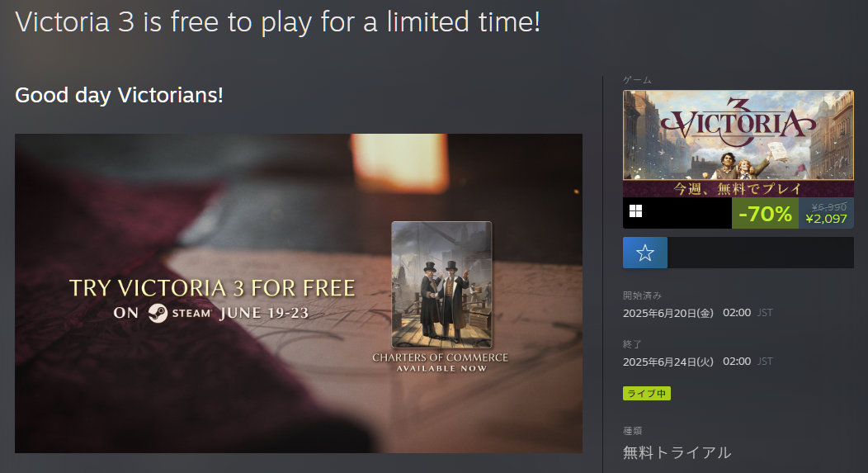This screenshot has width=868, height=473.
Task: Click the start date 2025年6月20日(金)
Action: tap(668, 313)
